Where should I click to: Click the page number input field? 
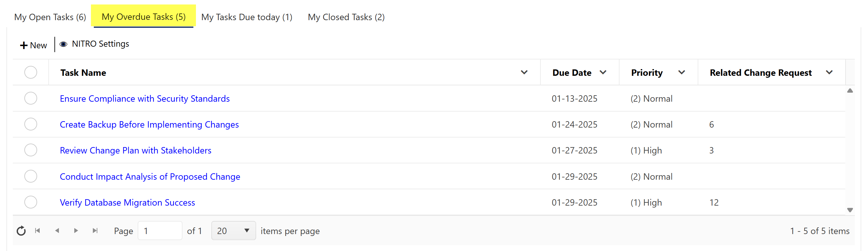coord(160,231)
